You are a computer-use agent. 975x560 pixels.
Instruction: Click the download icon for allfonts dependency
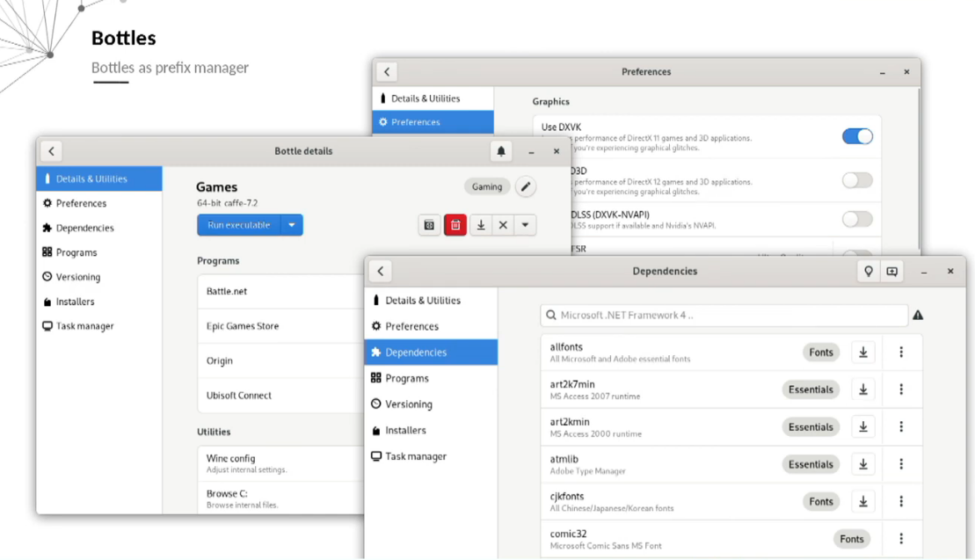coord(863,353)
